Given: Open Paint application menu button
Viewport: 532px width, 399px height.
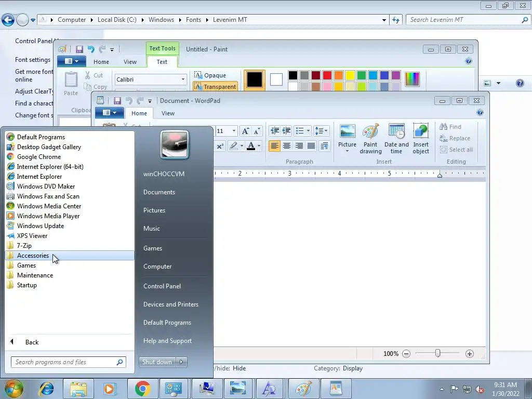Looking at the screenshot, I should tap(72, 61).
